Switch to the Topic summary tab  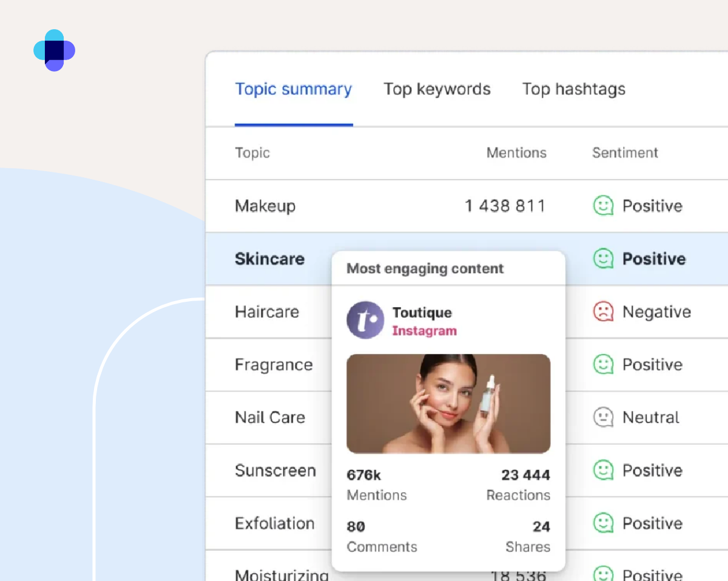[x=294, y=89]
